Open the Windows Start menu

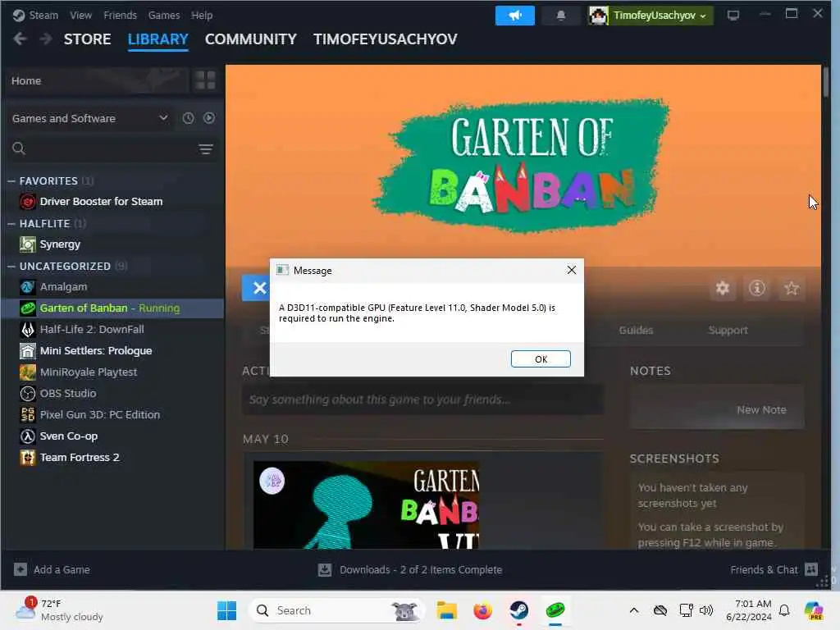click(226, 610)
